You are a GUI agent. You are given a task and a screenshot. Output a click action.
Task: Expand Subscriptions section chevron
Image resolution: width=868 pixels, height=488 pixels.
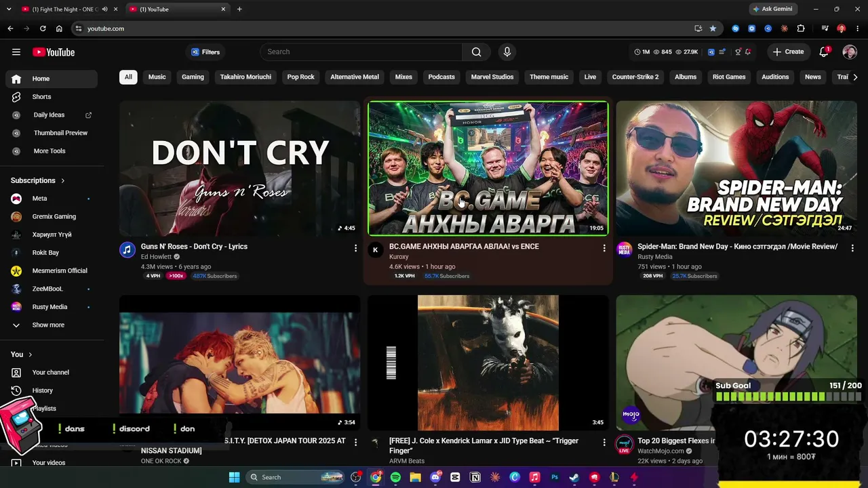[x=63, y=181]
